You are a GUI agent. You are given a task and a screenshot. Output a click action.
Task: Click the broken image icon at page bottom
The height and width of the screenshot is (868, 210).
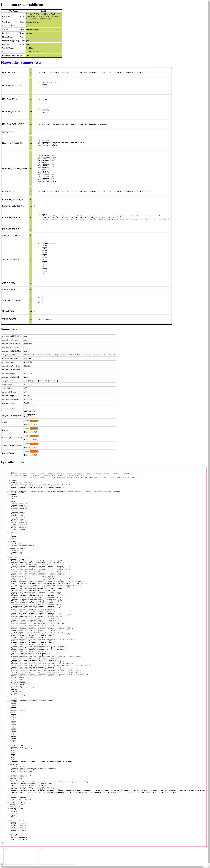point(2,864)
